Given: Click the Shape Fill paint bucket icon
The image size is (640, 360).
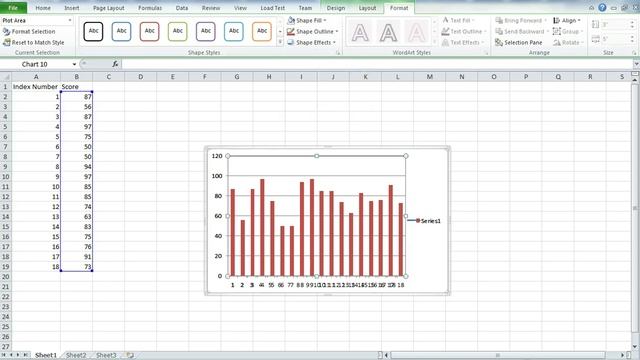Looking at the screenshot, I should coord(291,20).
